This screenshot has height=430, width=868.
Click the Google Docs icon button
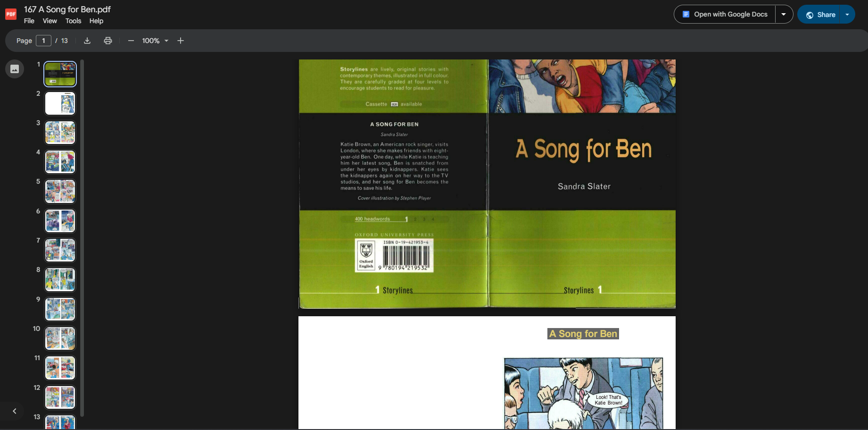click(686, 14)
